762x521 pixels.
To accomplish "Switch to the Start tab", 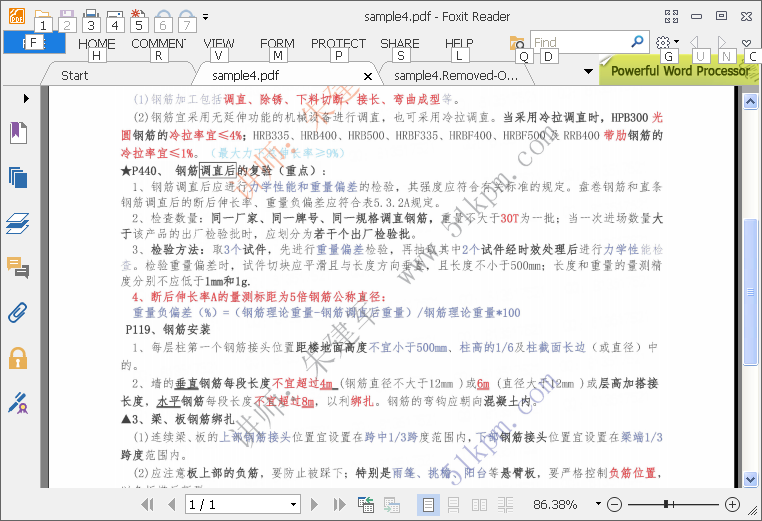I will tap(75, 75).
